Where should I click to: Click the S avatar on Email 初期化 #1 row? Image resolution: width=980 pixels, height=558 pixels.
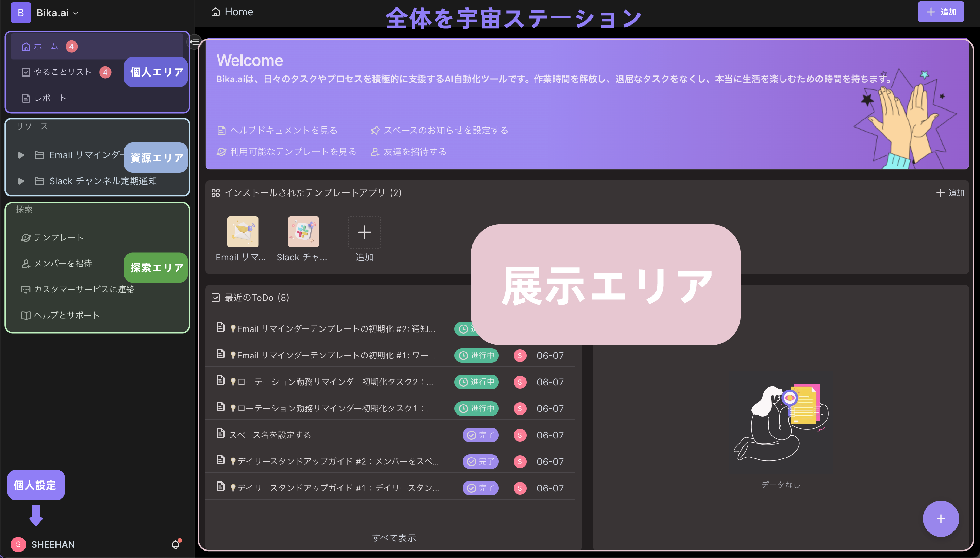520,355
